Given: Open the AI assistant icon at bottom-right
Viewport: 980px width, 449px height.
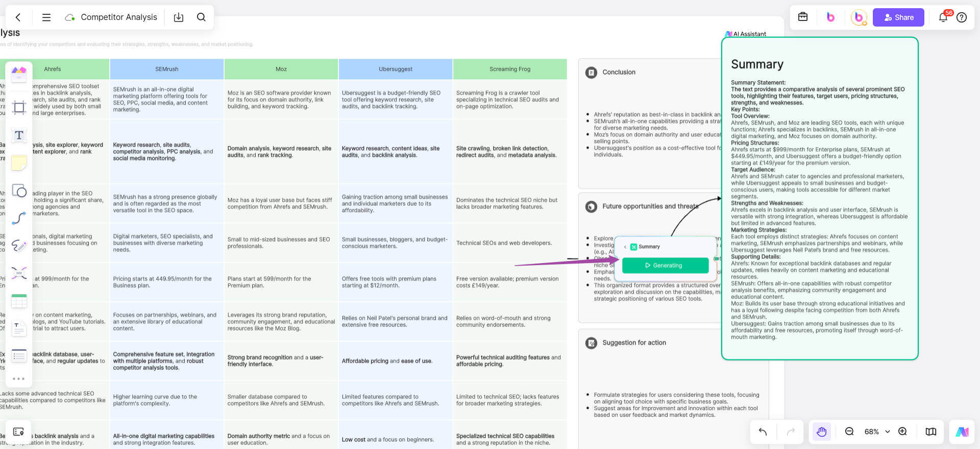Looking at the screenshot, I should pos(962,432).
